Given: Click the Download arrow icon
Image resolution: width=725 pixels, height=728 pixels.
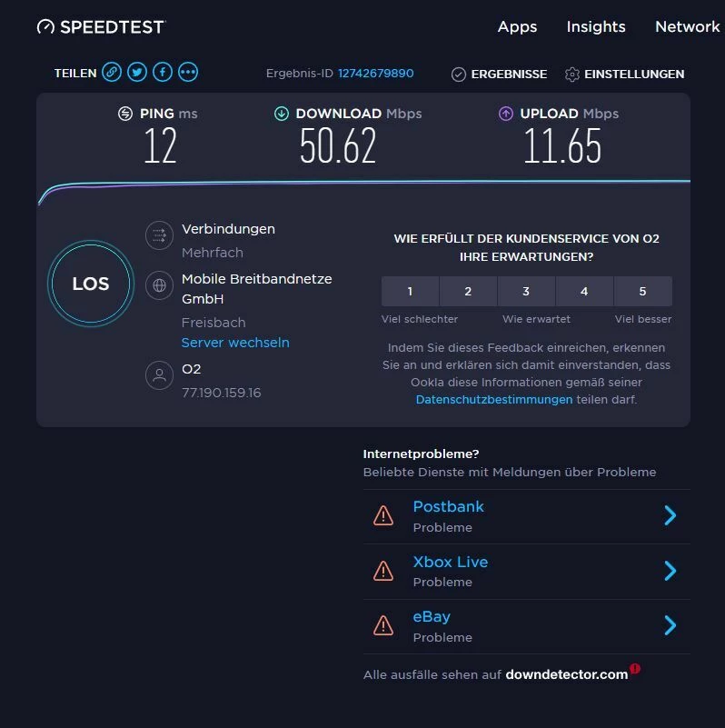Looking at the screenshot, I should [282, 114].
